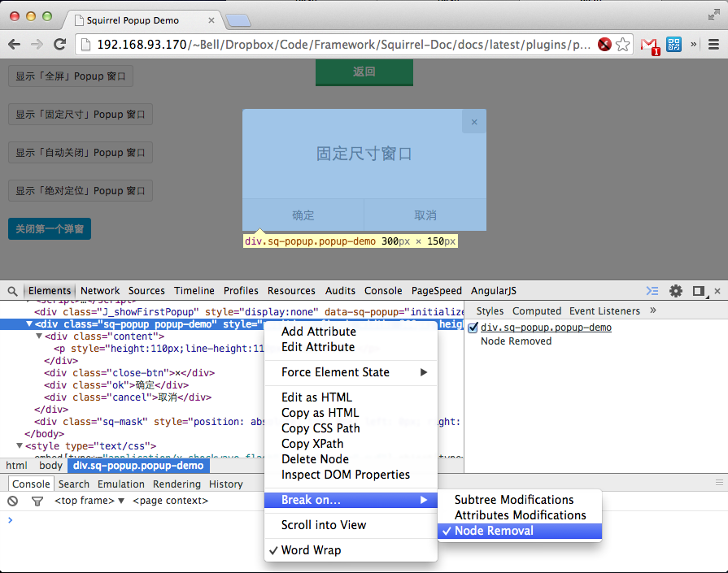Open the PageSpeed panel
This screenshot has width=728, height=573.
point(437,291)
